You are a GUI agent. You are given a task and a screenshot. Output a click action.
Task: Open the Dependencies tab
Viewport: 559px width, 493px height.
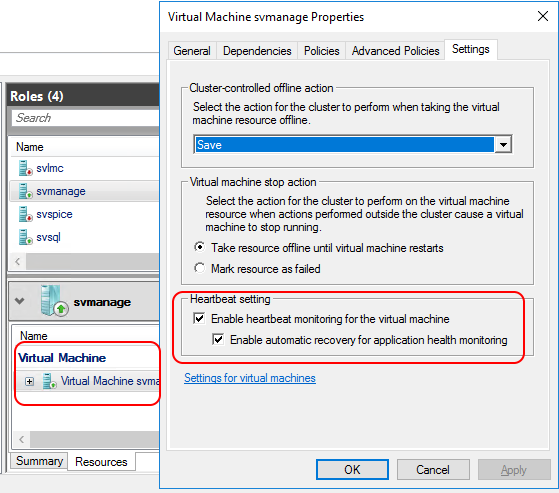coord(257,51)
